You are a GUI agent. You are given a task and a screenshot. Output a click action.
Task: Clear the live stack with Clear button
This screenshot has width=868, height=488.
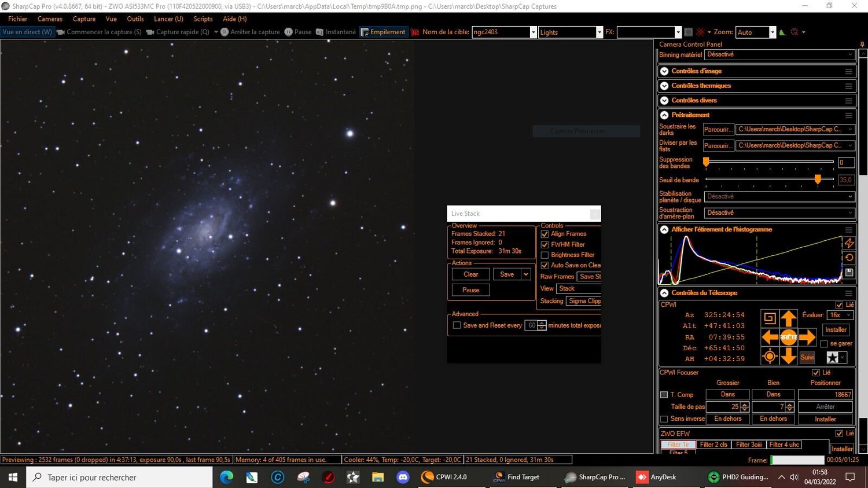click(x=470, y=274)
